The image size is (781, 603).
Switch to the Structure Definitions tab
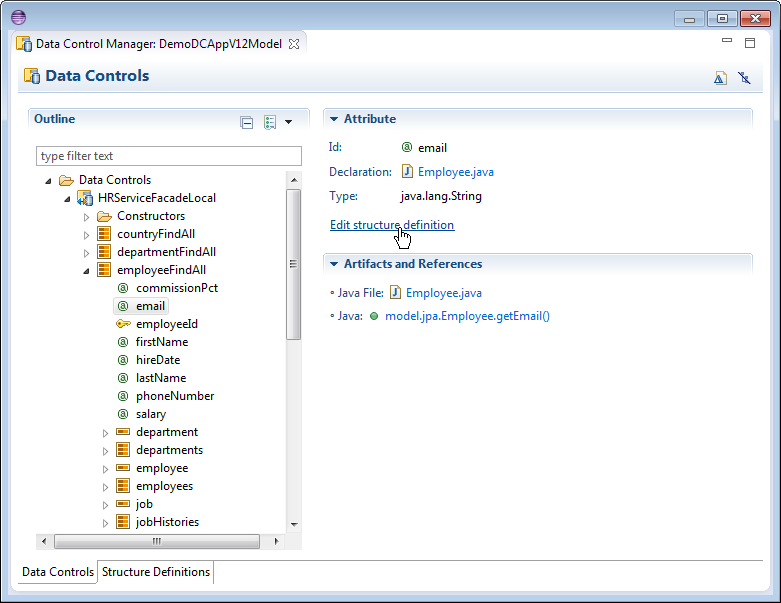pos(156,572)
